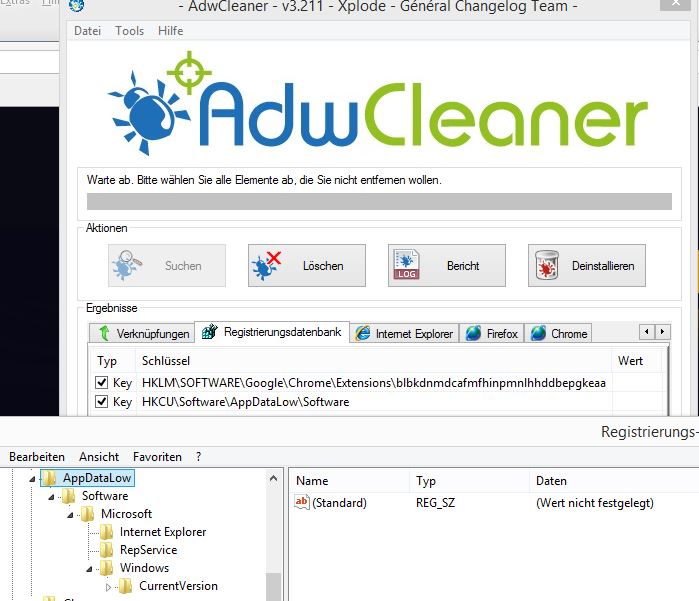Collapse the Microsoft tree node
The height and width of the screenshot is (601, 699).
(x=70, y=515)
